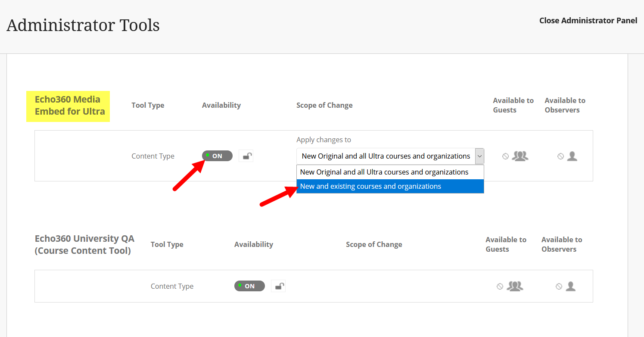The height and width of the screenshot is (337, 644).
Task: Click Scope of Change header for Media Embed
Action: (x=324, y=105)
